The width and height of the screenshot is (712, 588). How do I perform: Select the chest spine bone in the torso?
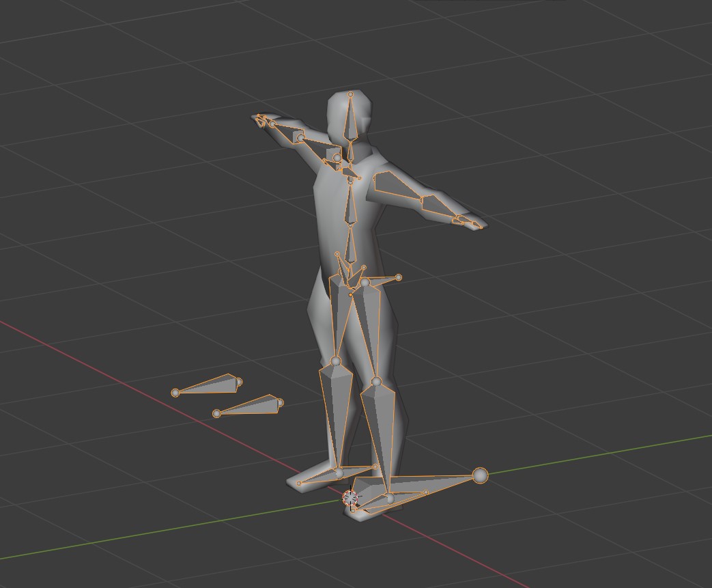tap(350, 205)
